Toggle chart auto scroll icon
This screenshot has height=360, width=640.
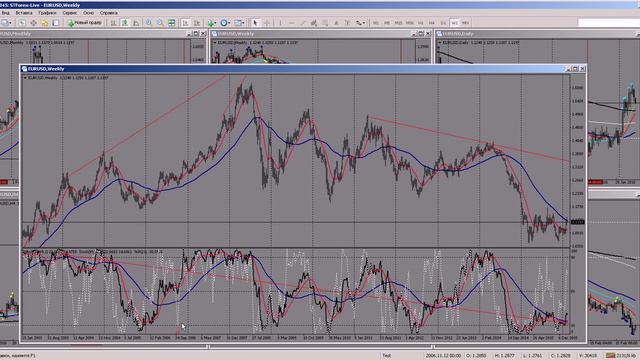point(185,23)
